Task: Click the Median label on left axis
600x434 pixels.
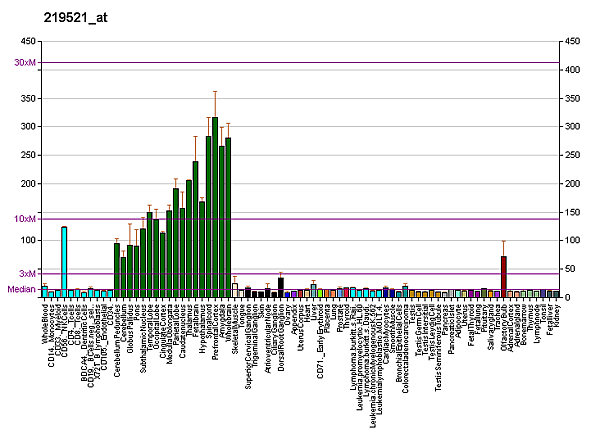Action: click(x=22, y=289)
